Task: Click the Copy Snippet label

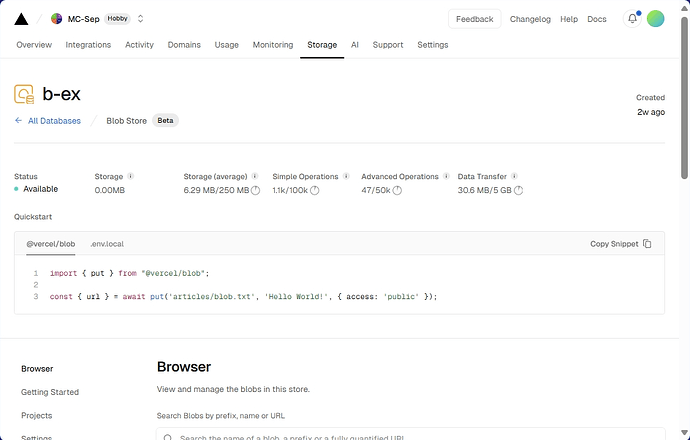Action: (x=614, y=244)
